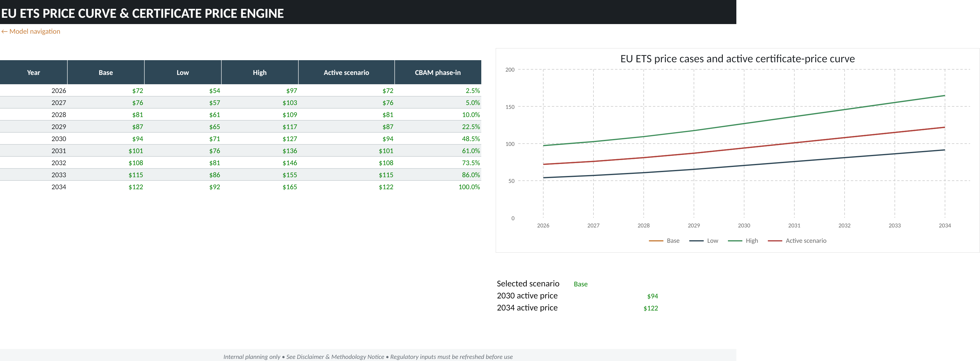Click the footer disclaimer notice text
The width and height of the screenshot is (980, 361).
pos(368,356)
